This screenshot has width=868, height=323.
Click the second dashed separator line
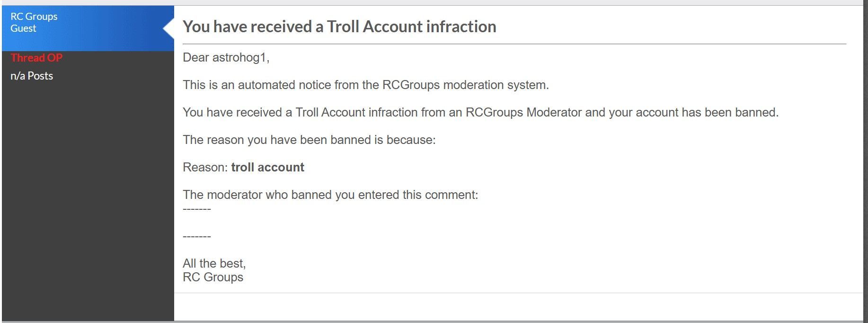coord(196,236)
